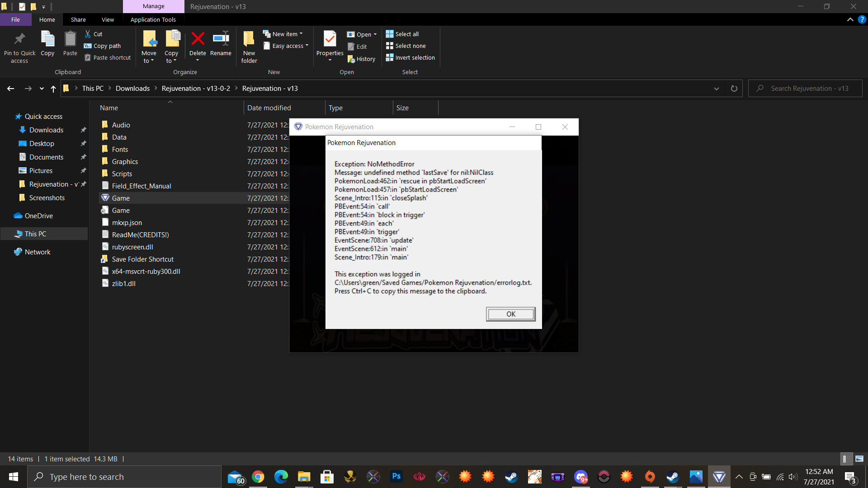Open the Application Tools tab
Screen dimensions: 868x488
tap(153, 19)
